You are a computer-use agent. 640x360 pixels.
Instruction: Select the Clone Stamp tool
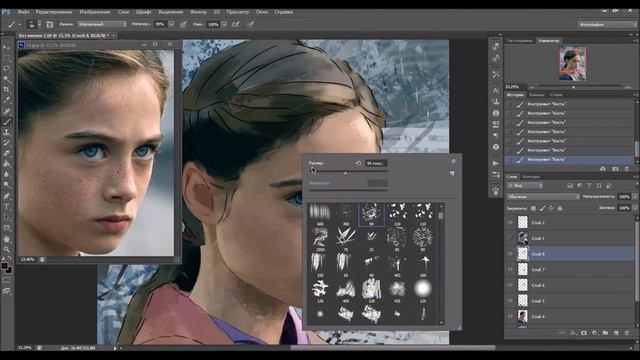point(7,132)
